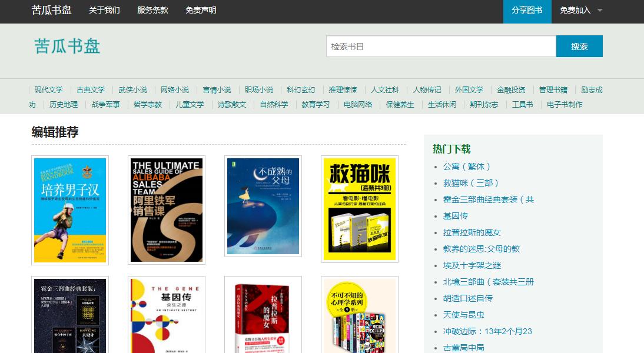Open the 武侠小说 category
Screen dimensions: 644x353
(x=132, y=90)
